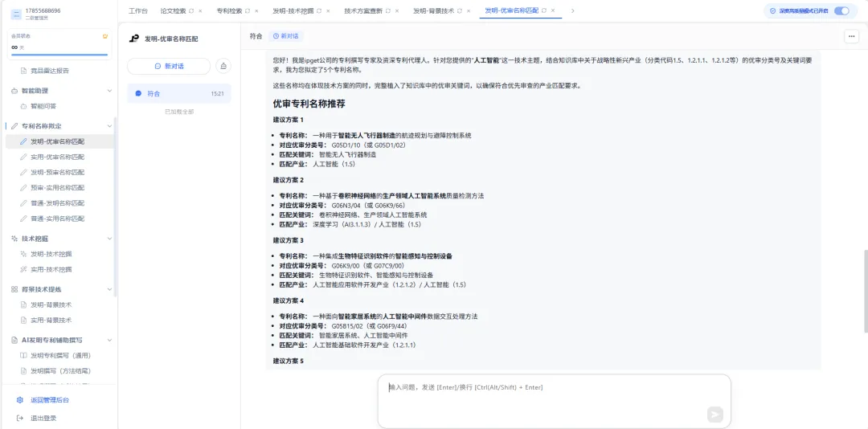Screen dimensions: 868x429
Task: Click the 背景技术提炼 grid icon
Action: point(15,289)
